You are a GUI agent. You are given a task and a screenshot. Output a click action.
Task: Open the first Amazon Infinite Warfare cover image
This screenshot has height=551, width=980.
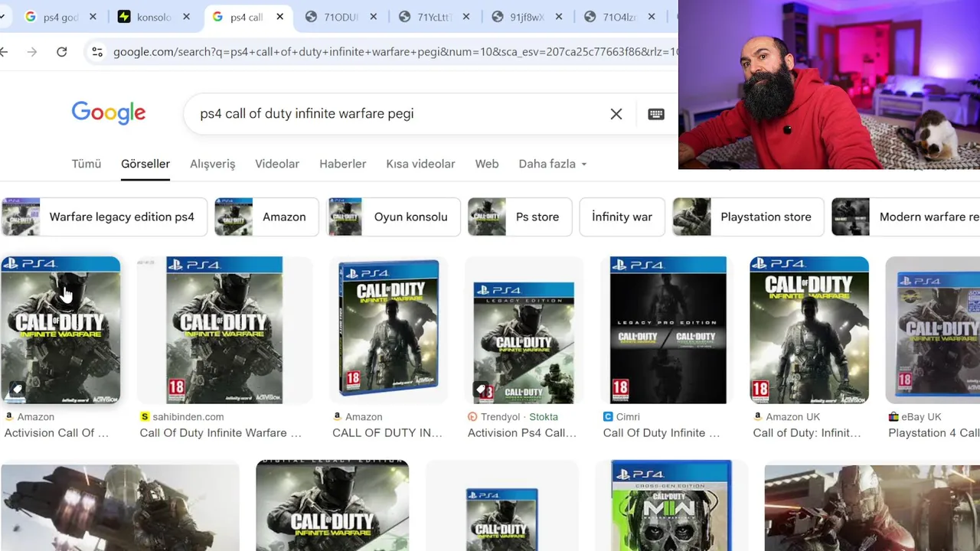coord(60,330)
